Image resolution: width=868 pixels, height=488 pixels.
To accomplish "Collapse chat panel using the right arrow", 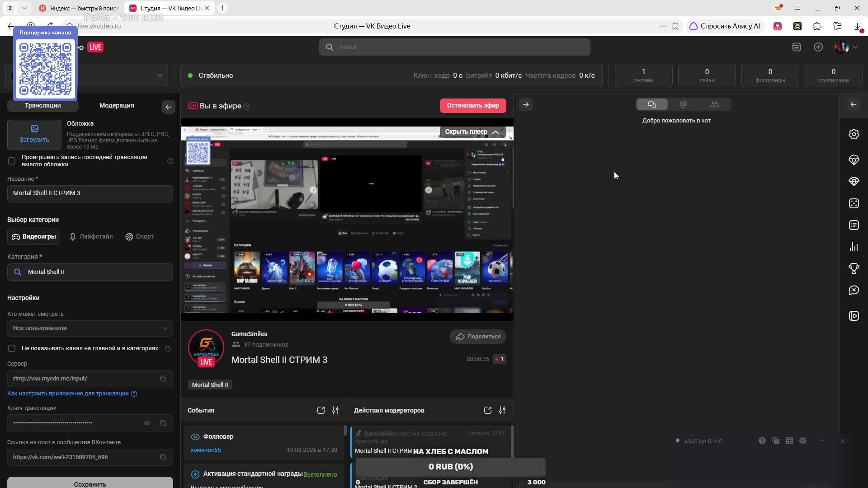I will point(525,104).
